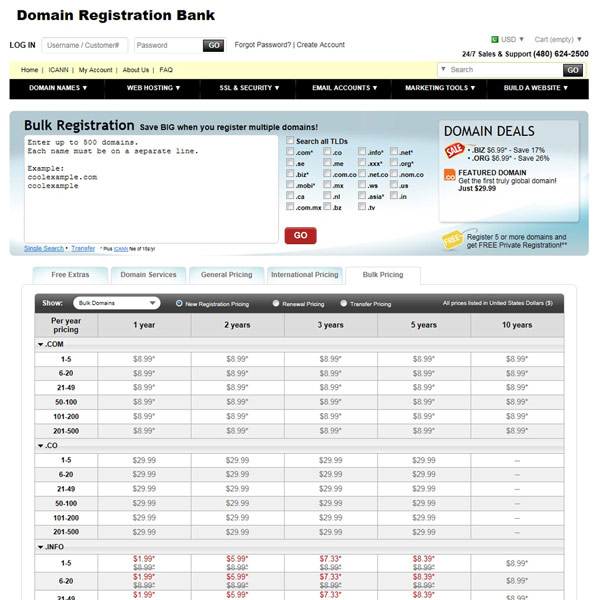Click the red SALE tag icon

click(x=454, y=150)
